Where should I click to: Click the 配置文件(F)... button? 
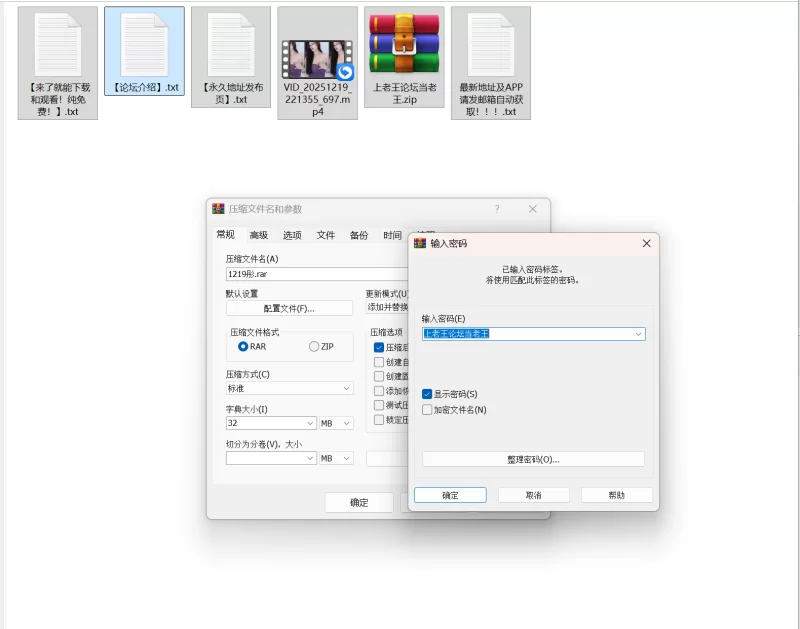point(289,309)
